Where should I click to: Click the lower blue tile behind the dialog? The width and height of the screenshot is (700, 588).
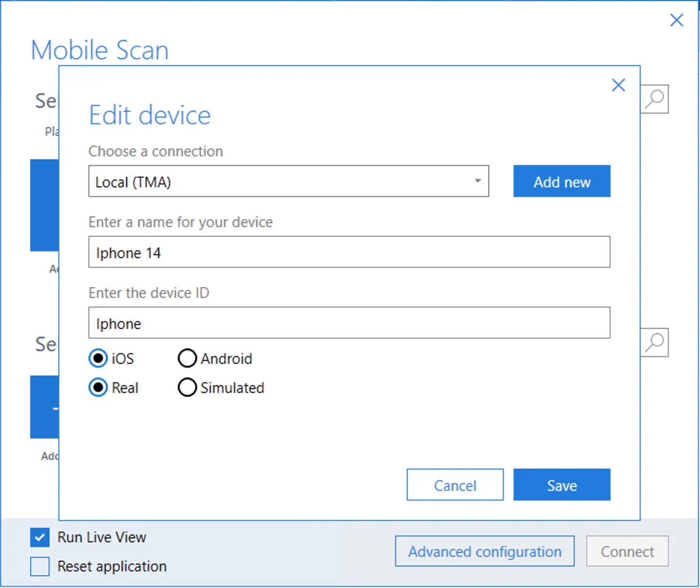click(44, 407)
